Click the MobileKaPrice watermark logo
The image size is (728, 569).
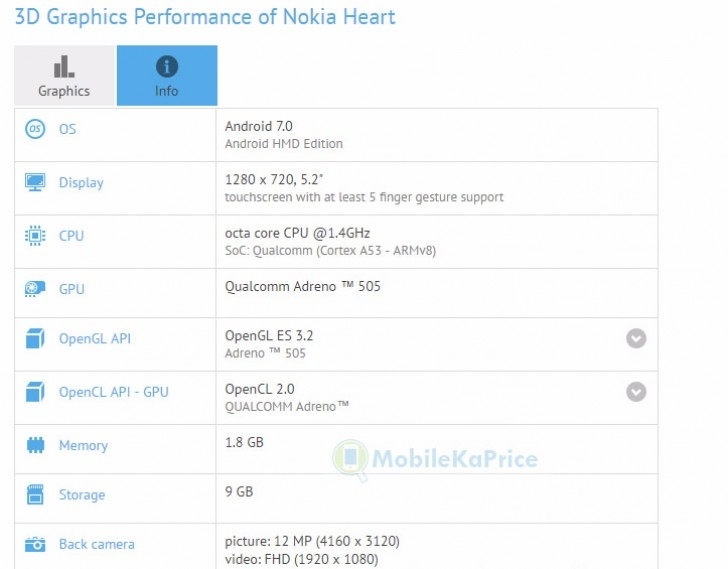click(437, 459)
